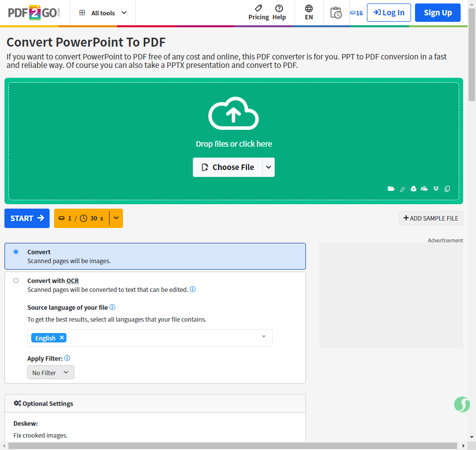Viewport: 476px width, 450px height.
Task: Click the Convert PowerPoint To PDF heading
Action: tap(86, 42)
